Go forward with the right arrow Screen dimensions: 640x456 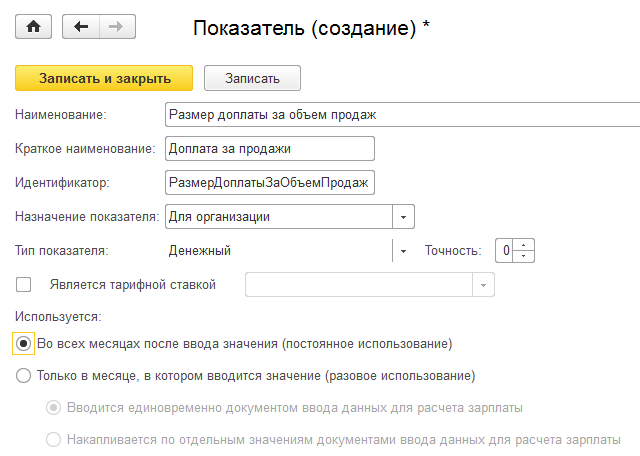116,27
